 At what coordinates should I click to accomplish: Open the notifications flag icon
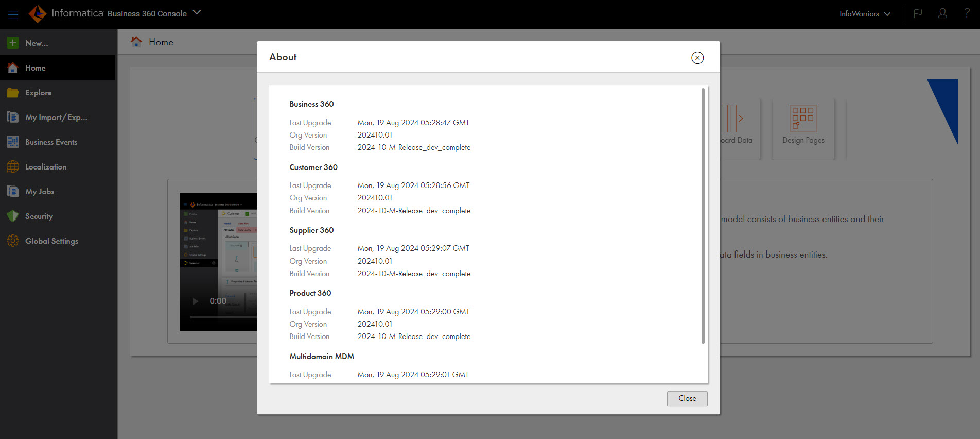pyautogui.click(x=918, y=14)
